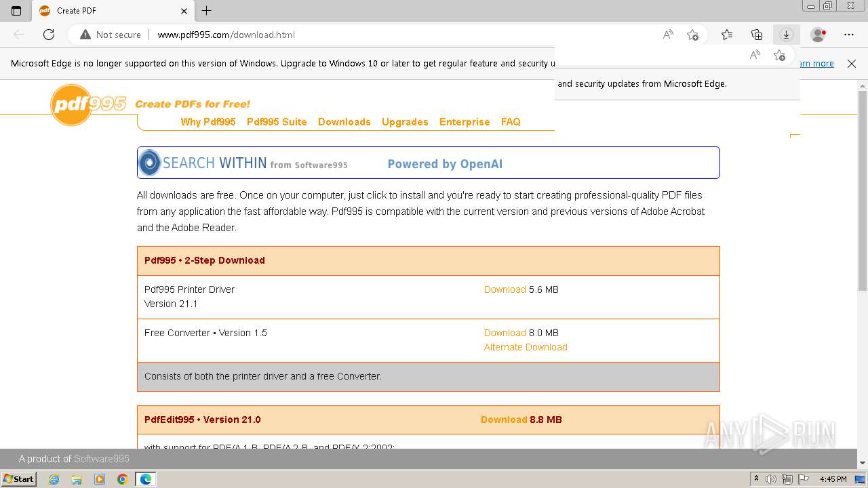Image resolution: width=868 pixels, height=488 pixels.
Task: Click the Free Converter Version 1.5 text
Action: [205, 333]
